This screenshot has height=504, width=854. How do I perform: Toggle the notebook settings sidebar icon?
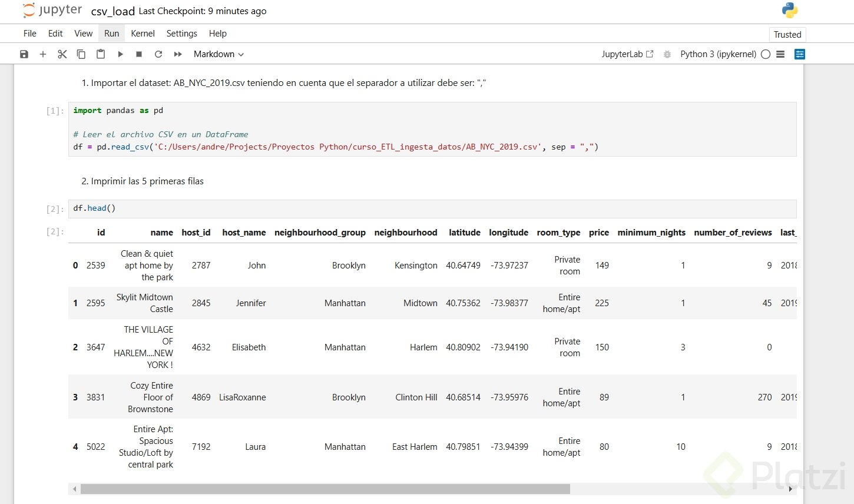click(799, 54)
